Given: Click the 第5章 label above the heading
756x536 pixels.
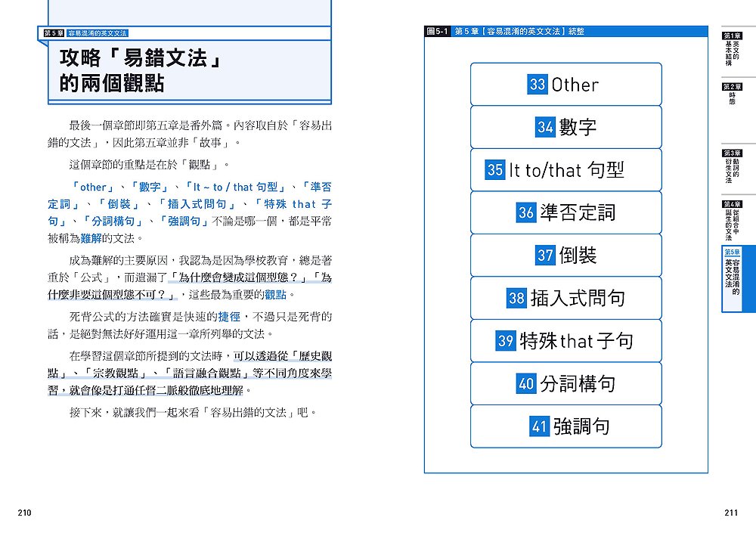Looking at the screenshot, I should tap(54, 34).
